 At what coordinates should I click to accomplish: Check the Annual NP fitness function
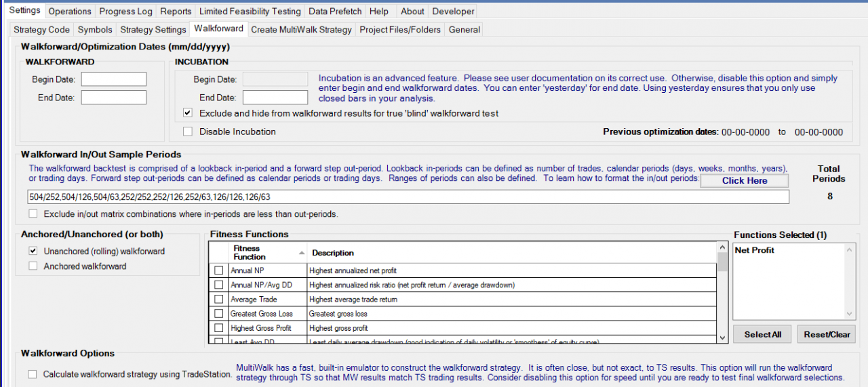pyautogui.click(x=218, y=270)
